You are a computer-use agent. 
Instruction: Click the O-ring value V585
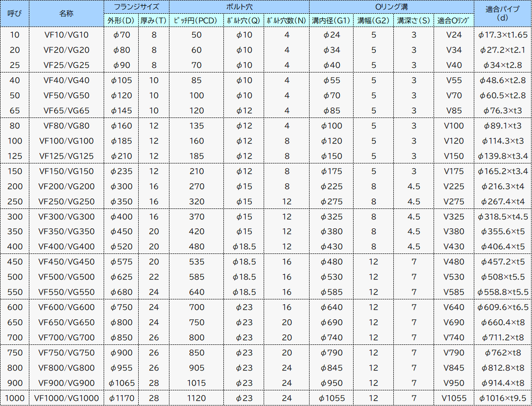click(454, 292)
